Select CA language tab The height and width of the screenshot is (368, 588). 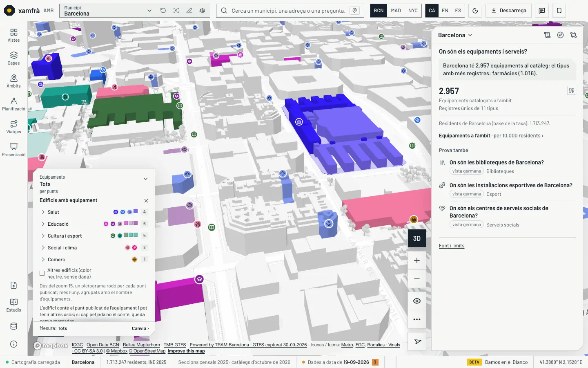pyautogui.click(x=432, y=11)
